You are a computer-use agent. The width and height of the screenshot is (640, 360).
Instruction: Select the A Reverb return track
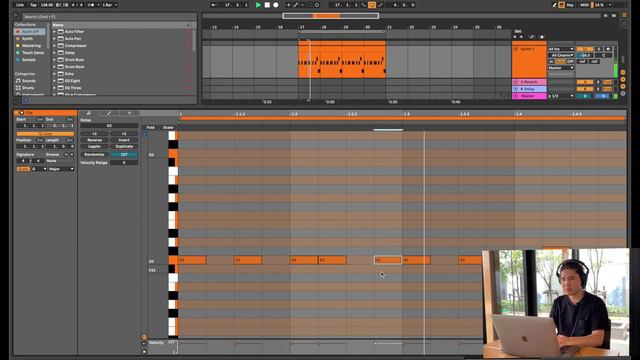529,82
